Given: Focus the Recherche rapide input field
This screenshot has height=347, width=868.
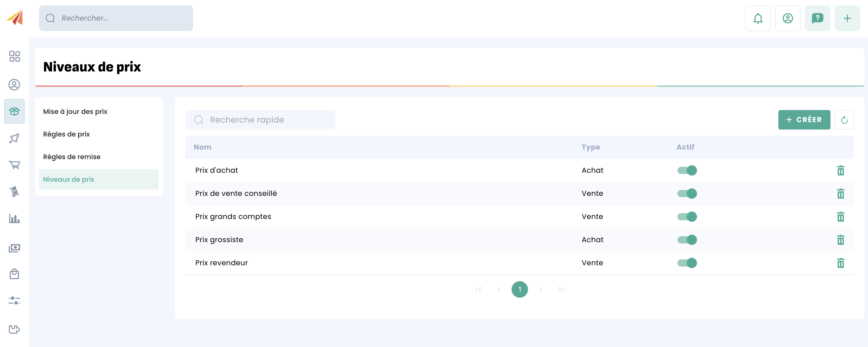Looking at the screenshot, I should (x=266, y=120).
